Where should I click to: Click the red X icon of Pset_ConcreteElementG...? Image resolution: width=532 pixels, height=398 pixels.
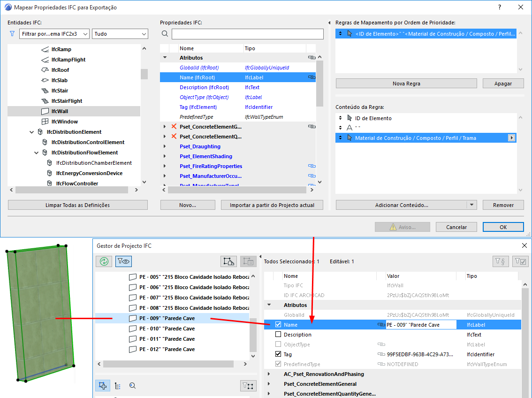tap(174, 127)
